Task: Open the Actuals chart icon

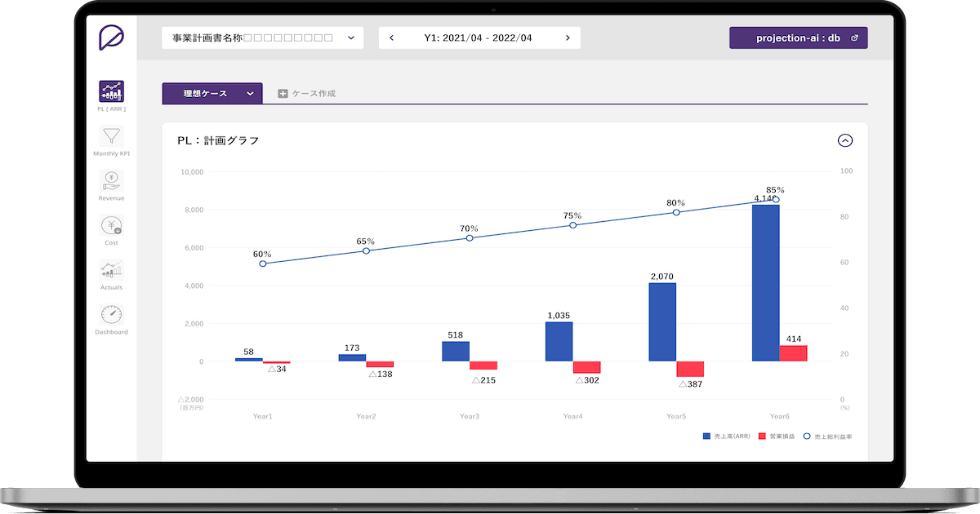Action: click(111, 270)
